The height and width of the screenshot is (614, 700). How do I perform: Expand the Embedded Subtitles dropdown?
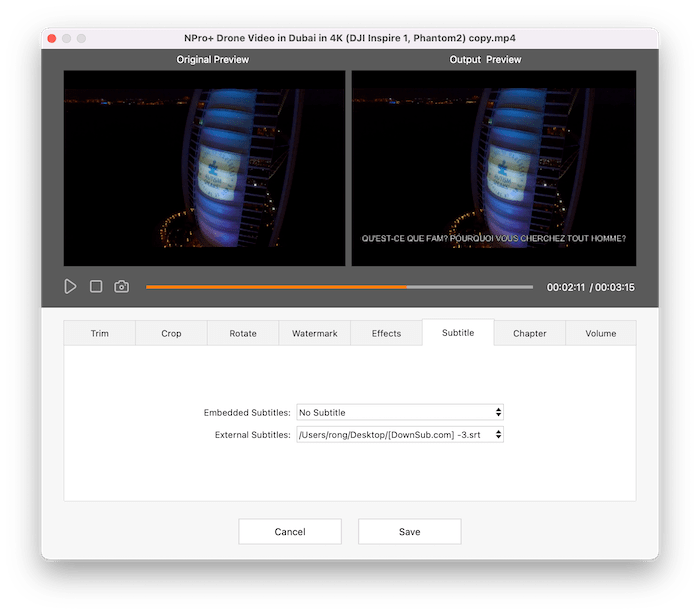400,412
